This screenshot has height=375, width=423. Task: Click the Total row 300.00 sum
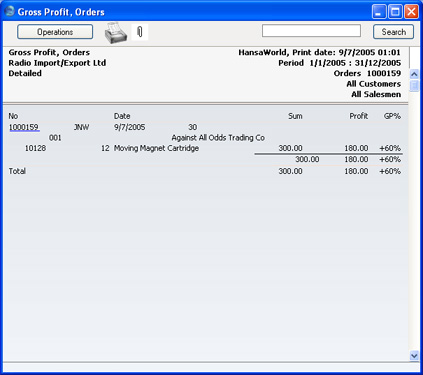pos(290,171)
